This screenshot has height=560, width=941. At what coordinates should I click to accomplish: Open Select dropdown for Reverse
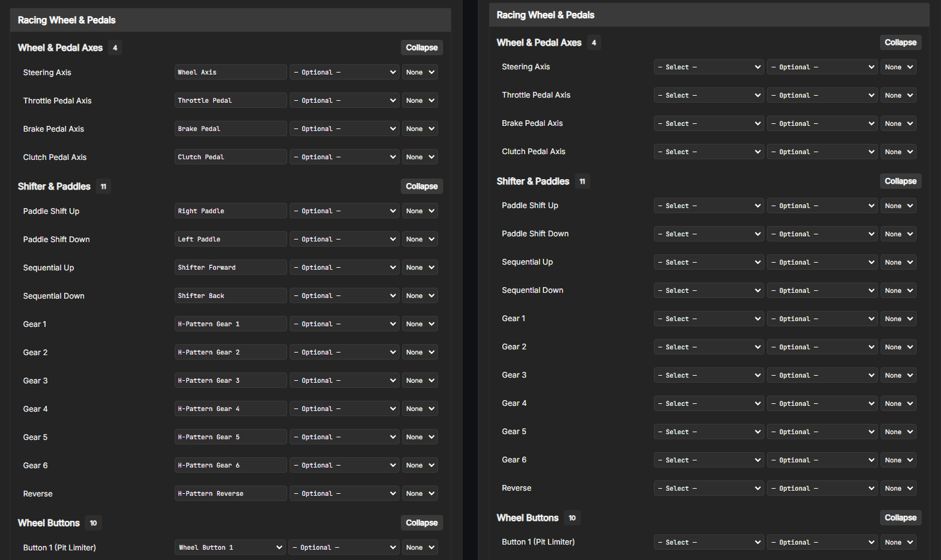(x=709, y=488)
